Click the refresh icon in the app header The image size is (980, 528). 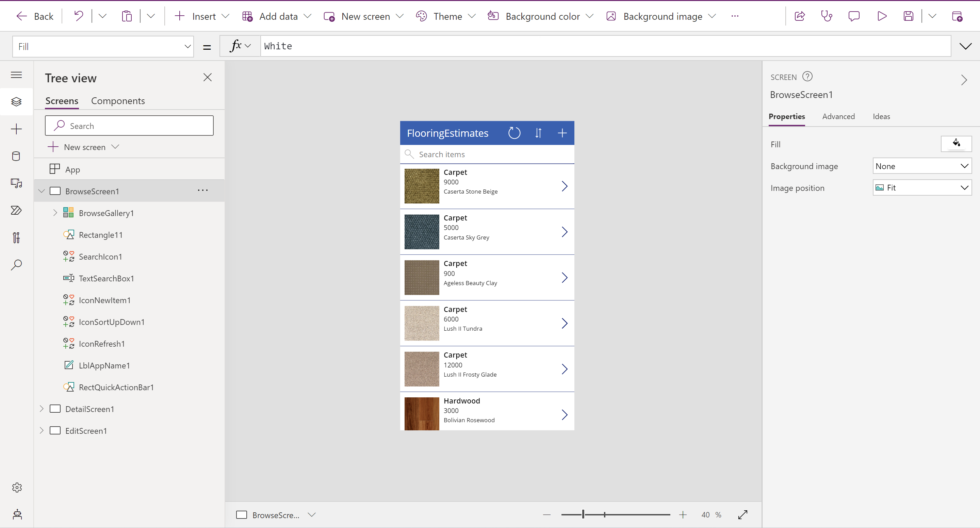[514, 133]
